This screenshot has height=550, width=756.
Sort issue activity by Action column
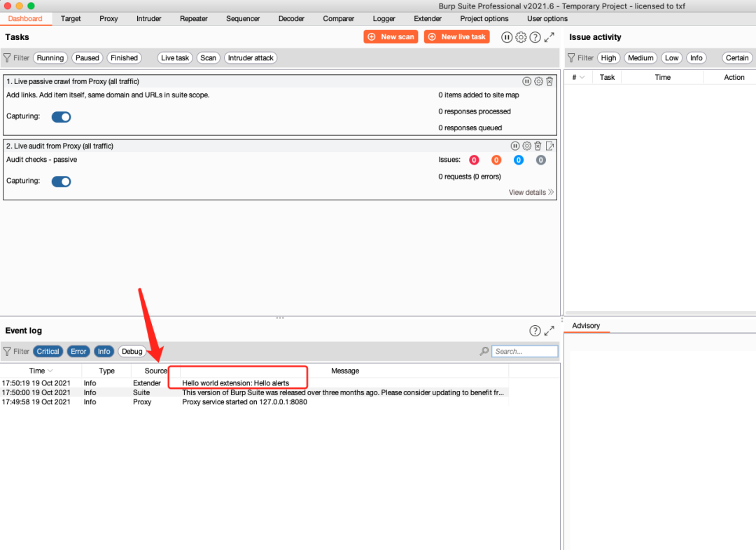[x=734, y=77]
